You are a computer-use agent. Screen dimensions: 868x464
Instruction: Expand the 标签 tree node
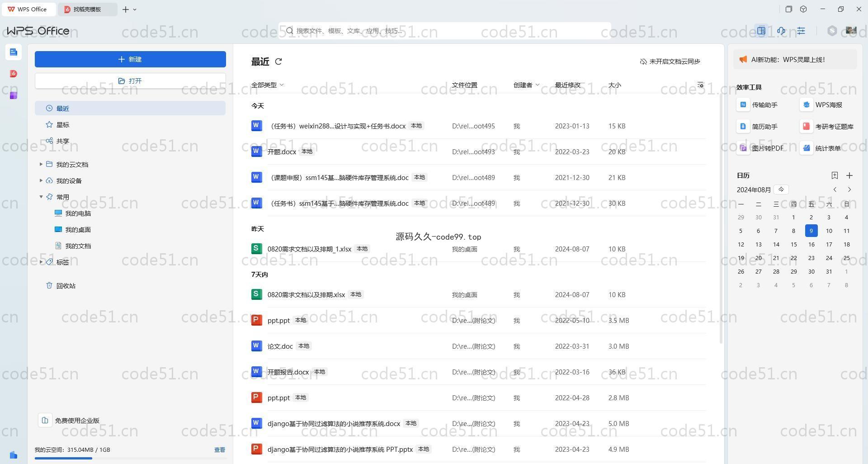click(41, 262)
